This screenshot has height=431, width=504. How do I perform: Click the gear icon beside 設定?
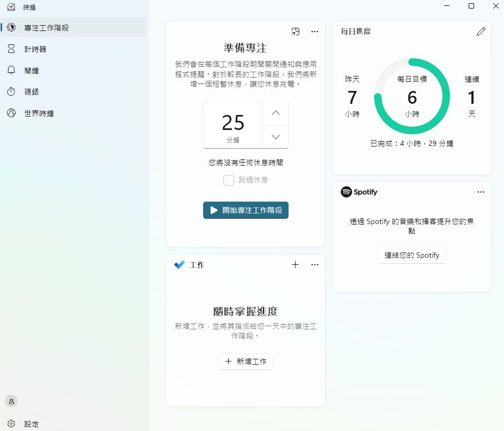(11, 424)
